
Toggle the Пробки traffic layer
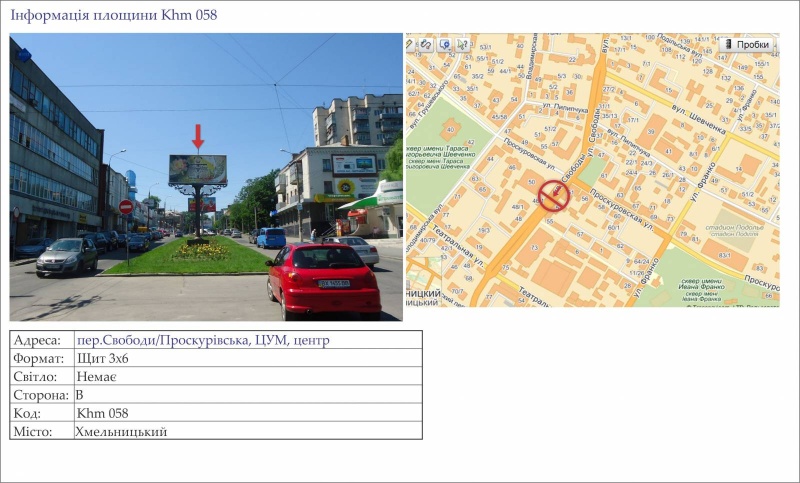(746, 45)
